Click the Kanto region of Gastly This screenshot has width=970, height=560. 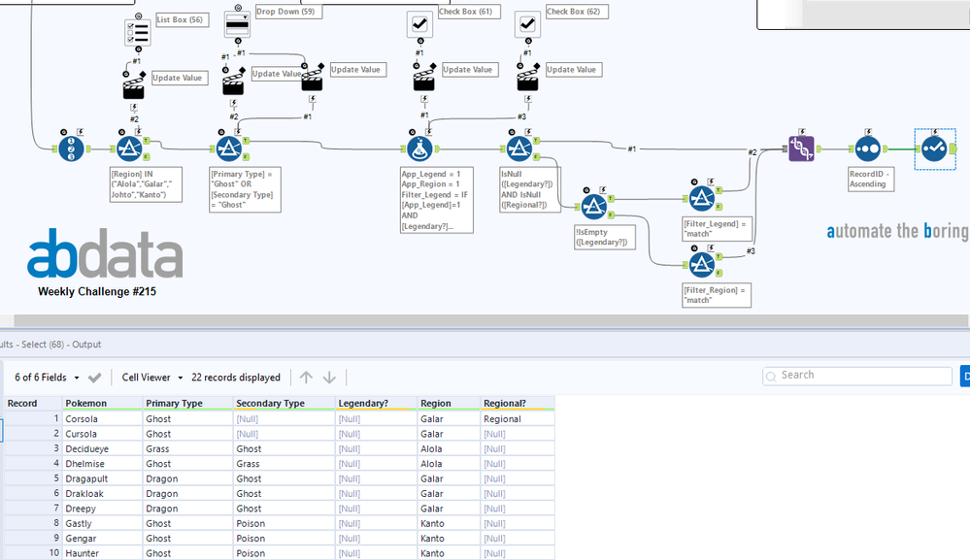450,523
